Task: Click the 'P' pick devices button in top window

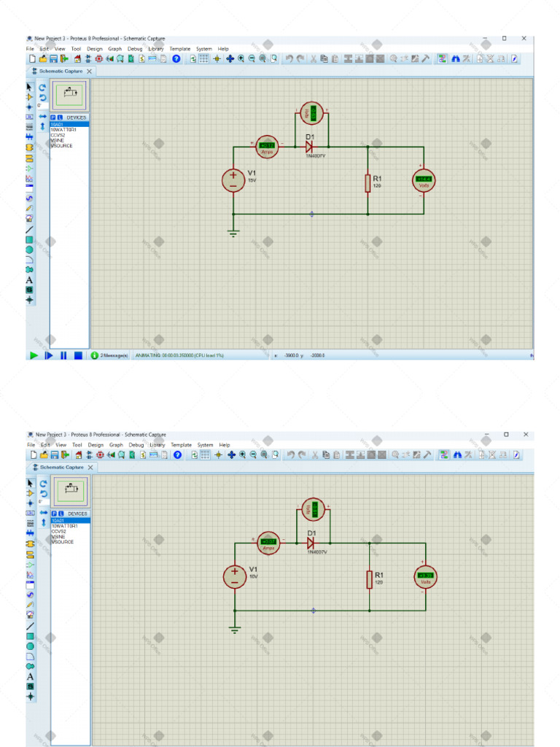Action: tap(53, 117)
